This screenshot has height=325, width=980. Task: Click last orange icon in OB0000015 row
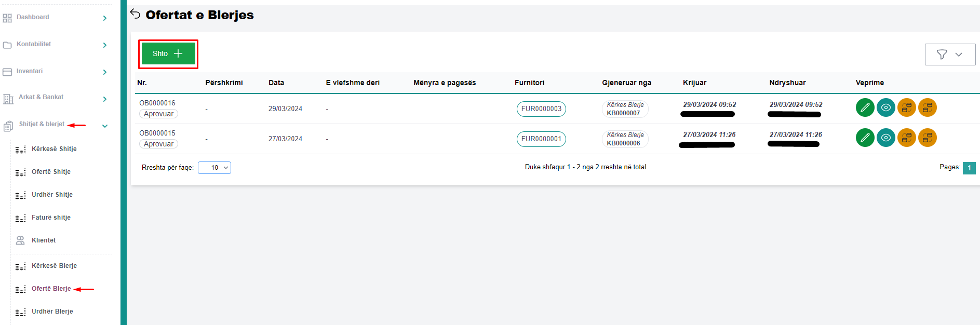coord(927,138)
